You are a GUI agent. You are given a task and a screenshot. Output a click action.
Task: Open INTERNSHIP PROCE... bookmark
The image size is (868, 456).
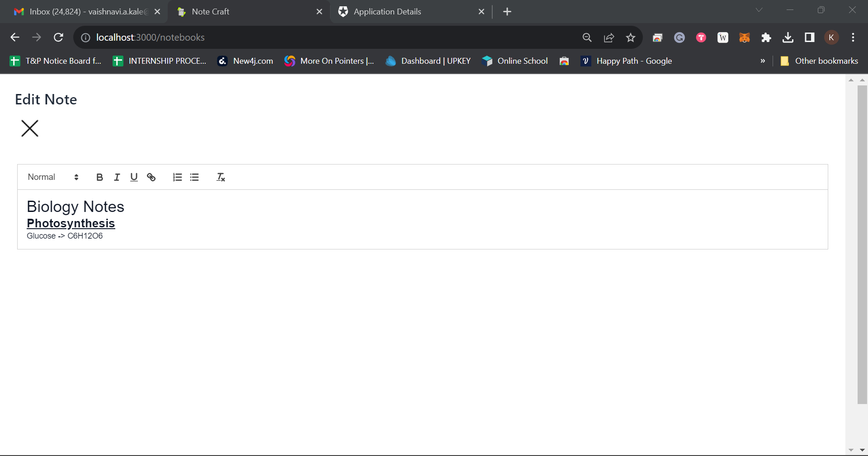pos(160,61)
